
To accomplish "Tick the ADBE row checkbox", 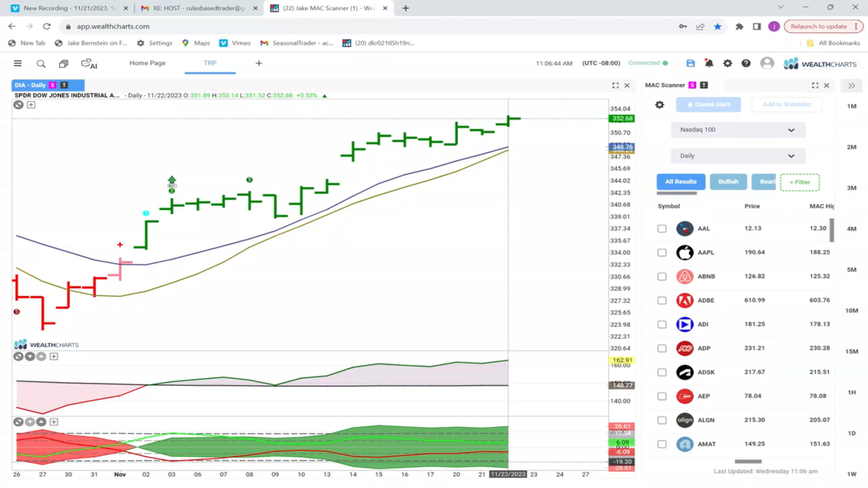I will coord(662,300).
